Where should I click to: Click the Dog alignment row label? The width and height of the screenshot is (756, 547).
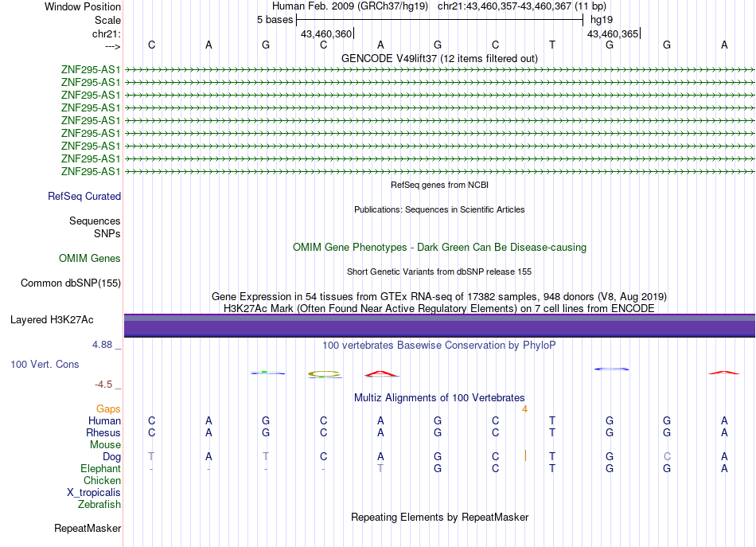[x=111, y=457]
